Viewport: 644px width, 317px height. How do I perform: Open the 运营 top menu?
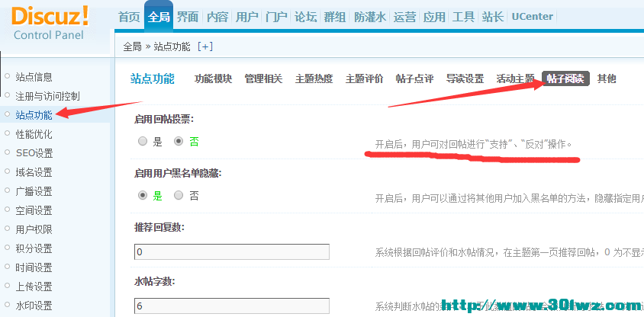pyautogui.click(x=404, y=17)
